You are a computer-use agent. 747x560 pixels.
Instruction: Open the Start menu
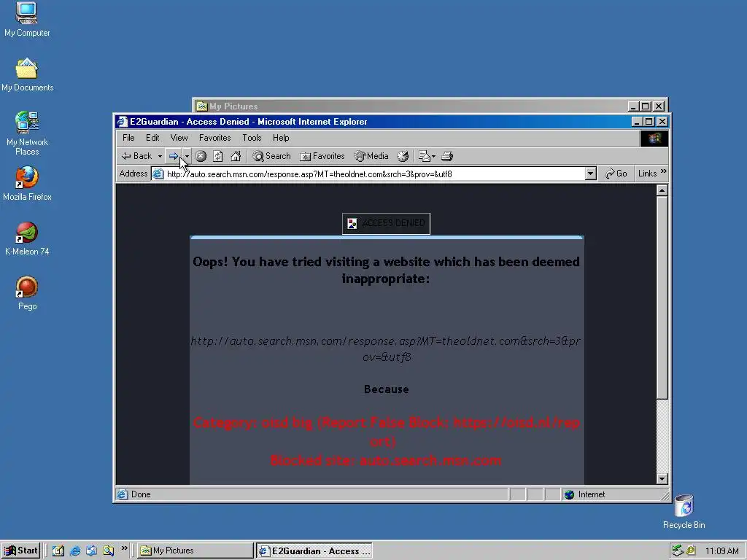pos(21,551)
